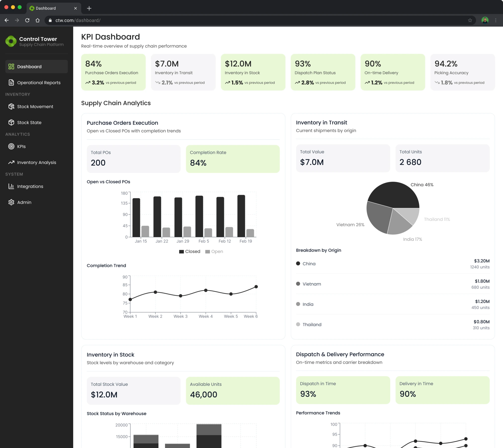Screen dimensions: 503x448
Task: Open Operational Reports
Action: [39, 82]
